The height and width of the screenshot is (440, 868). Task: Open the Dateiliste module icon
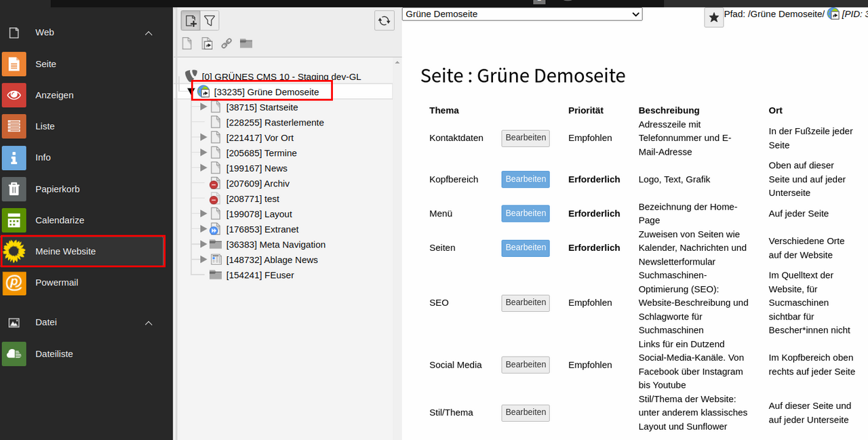(x=14, y=354)
